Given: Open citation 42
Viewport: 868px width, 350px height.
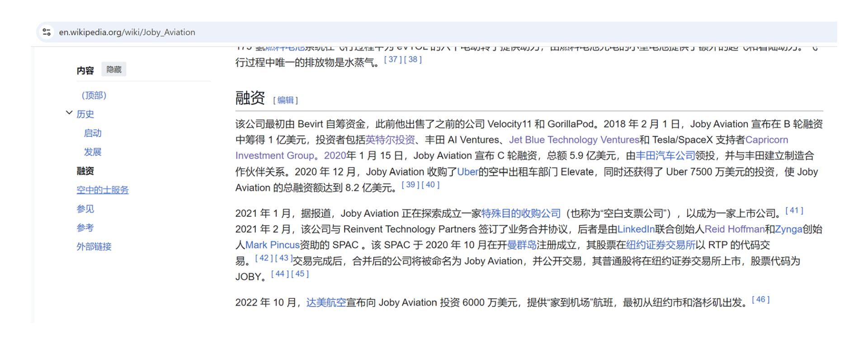Looking at the screenshot, I should click(264, 258).
